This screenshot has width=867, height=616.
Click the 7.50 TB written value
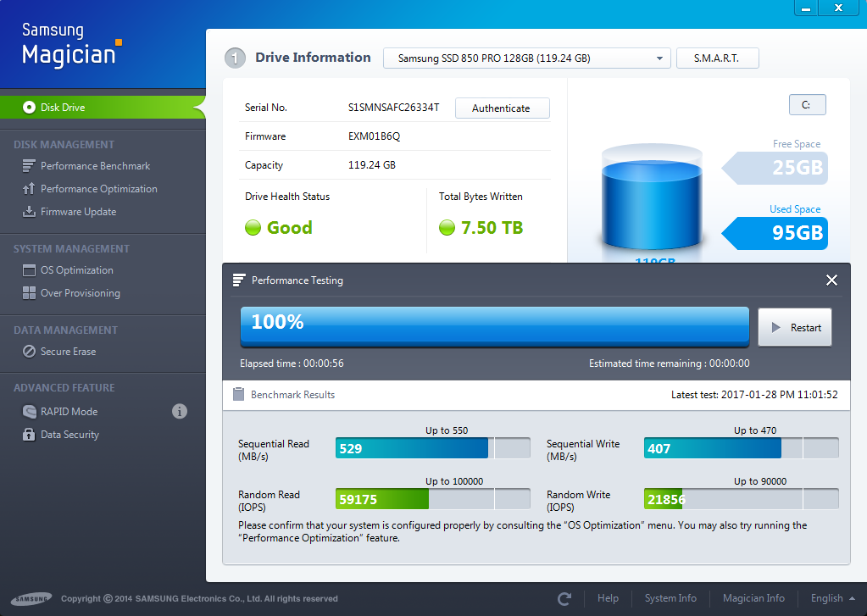pos(492,228)
